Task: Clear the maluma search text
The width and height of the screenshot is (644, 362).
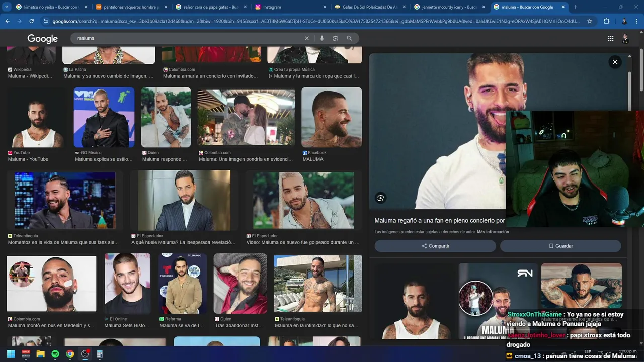Action: click(307, 38)
